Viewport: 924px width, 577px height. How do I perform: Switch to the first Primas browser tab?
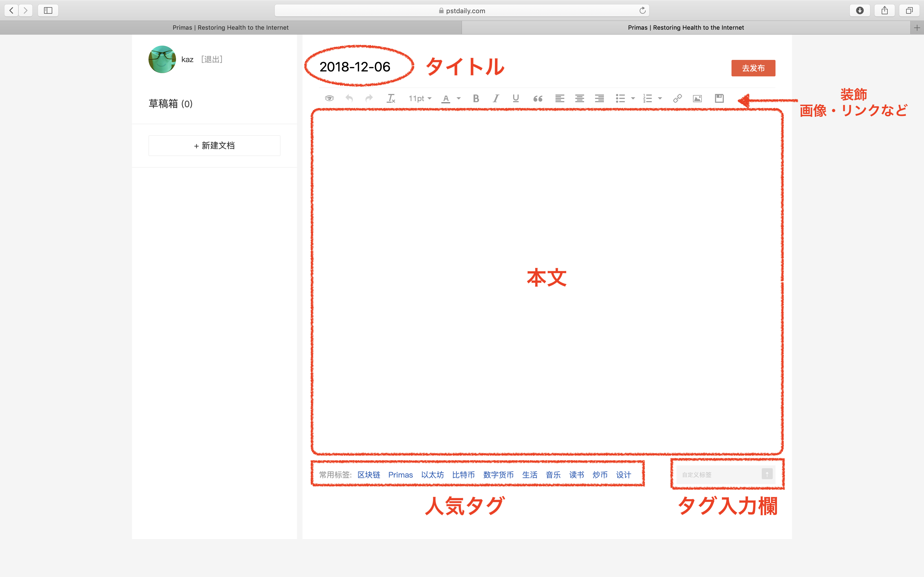pos(231,27)
